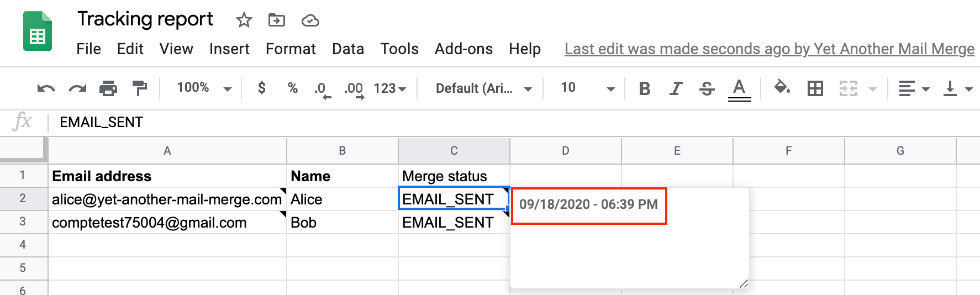The height and width of the screenshot is (295, 980).
Task: Click the undo arrow icon
Action: coord(46,88)
